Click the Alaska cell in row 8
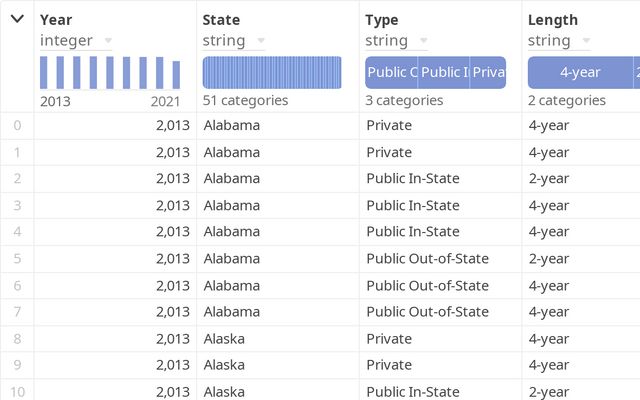 click(223, 339)
